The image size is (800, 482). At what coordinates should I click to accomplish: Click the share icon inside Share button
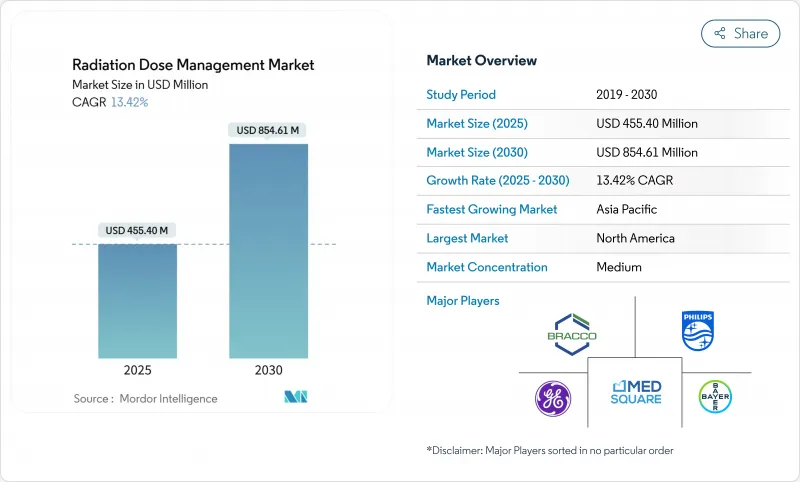[x=719, y=33]
